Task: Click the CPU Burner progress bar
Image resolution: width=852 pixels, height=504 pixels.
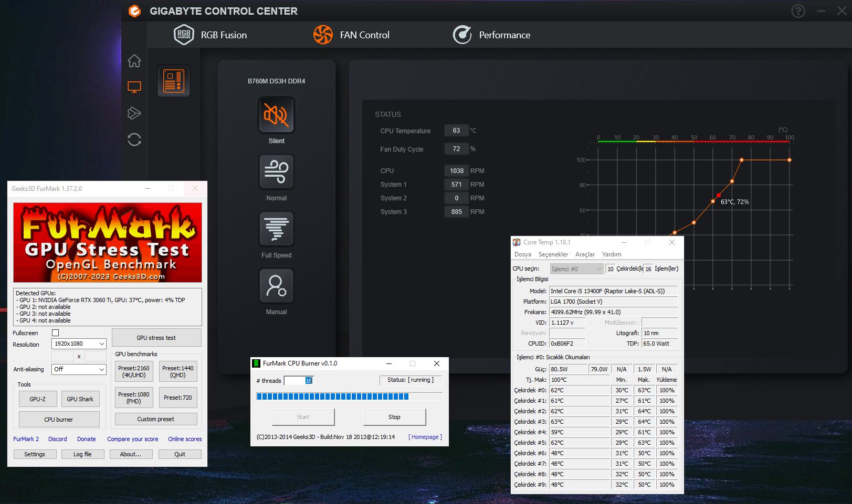Action: pyautogui.click(x=349, y=396)
